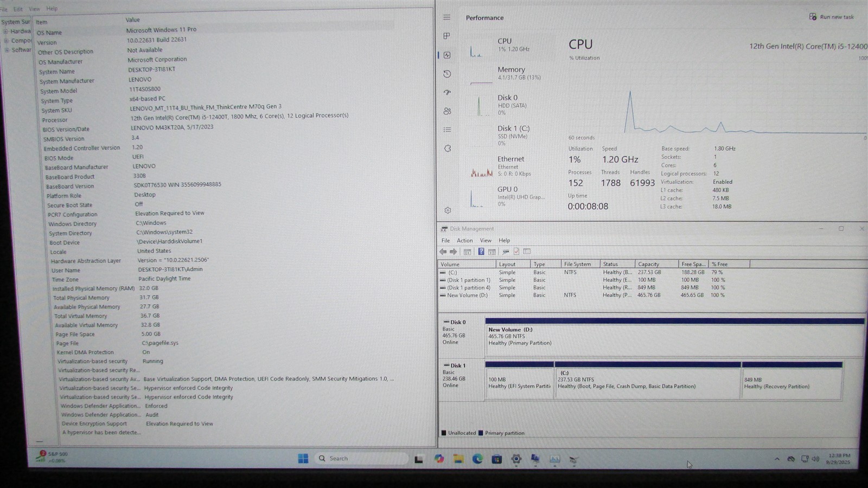The image size is (868, 488).
Task: Click the Help icon in Disk Management toolbar
Action: point(481,252)
